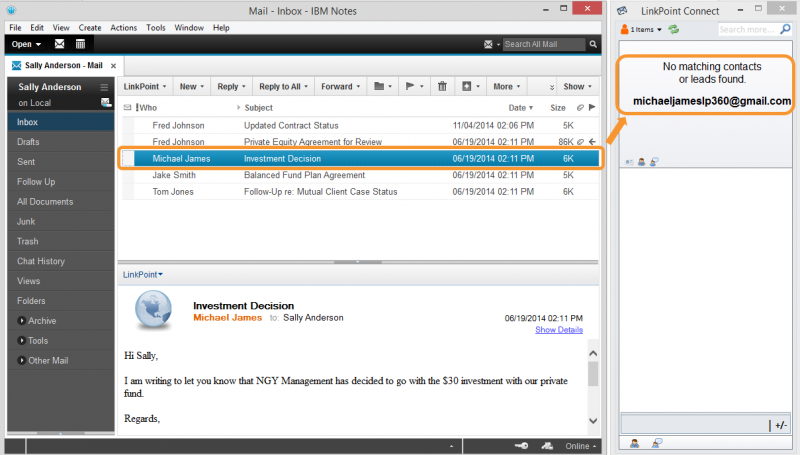Viewport: 800px width, 455px height.
Task: Sort by the Date column header
Action: click(520, 108)
